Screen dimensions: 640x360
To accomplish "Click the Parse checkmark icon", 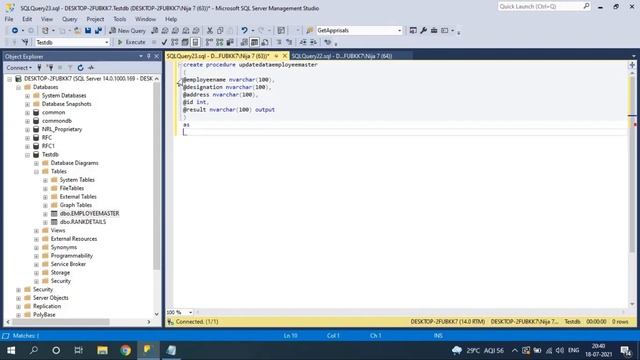I will coord(164,42).
